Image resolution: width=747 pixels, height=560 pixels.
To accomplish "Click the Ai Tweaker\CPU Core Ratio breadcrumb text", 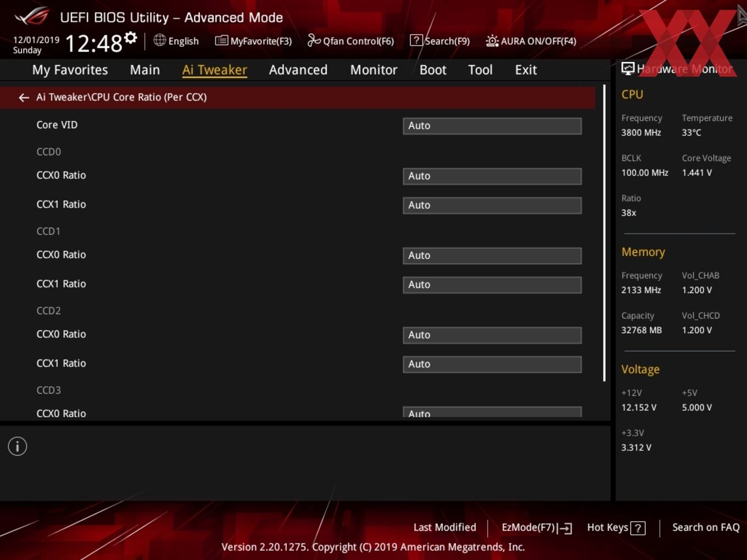I will tap(121, 98).
